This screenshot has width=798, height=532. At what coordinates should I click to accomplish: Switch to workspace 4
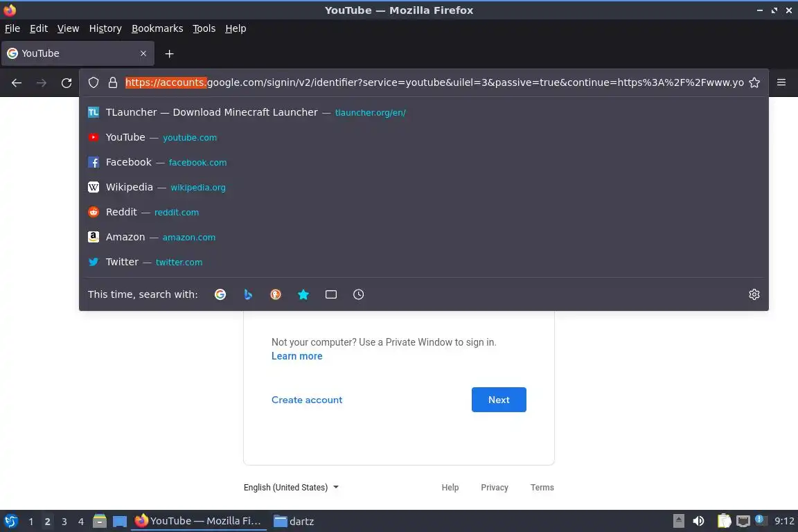pyautogui.click(x=80, y=522)
